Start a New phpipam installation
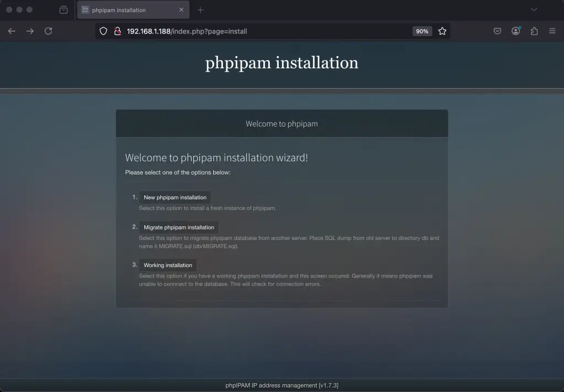This screenshot has height=392, width=564. [175, 197]
